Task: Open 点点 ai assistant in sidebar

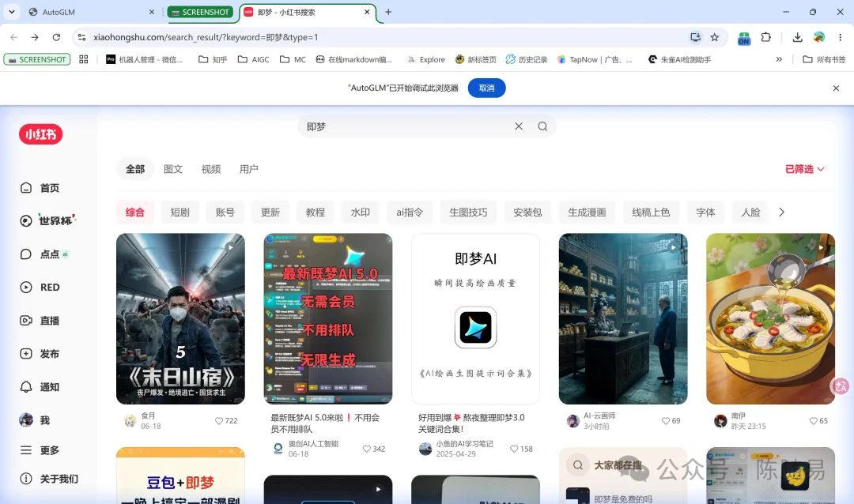Action: pos(44,254)
